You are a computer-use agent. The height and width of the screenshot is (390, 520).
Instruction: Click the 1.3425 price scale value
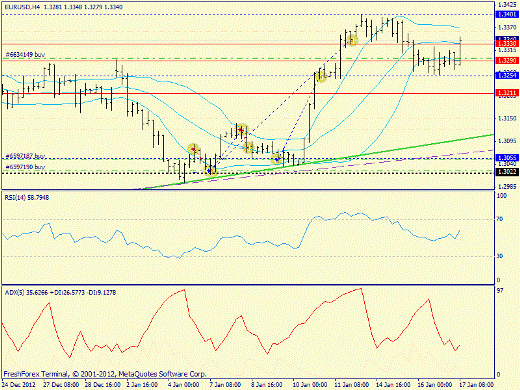507,5
